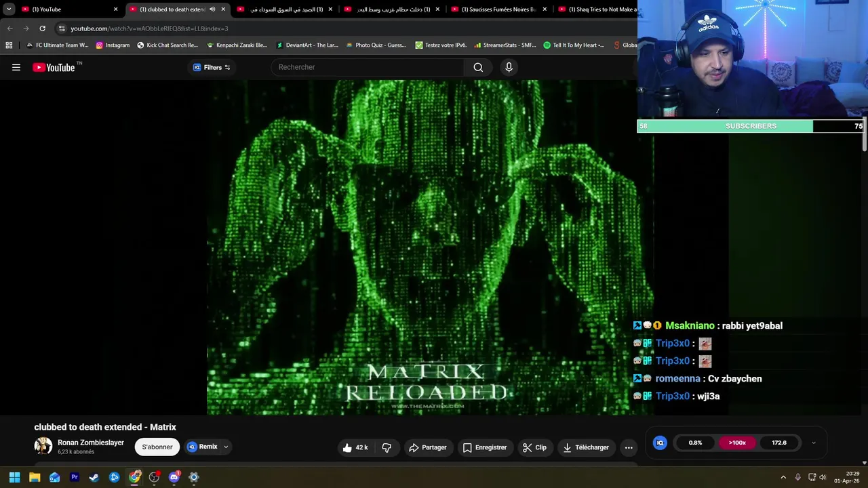Viewport: 868px width, 488px height.
Task: Dislike the video with thumbs-down
Action: tap(387, 447)
